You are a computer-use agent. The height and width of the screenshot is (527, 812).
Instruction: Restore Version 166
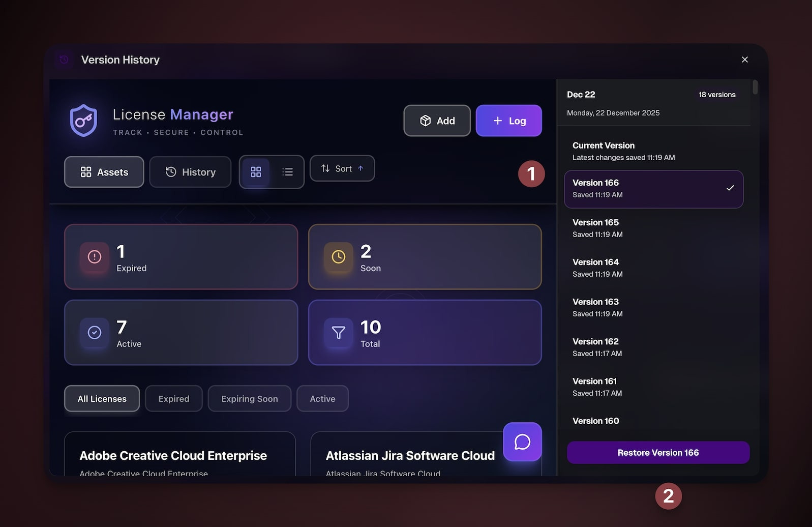[x=658, y=453]
